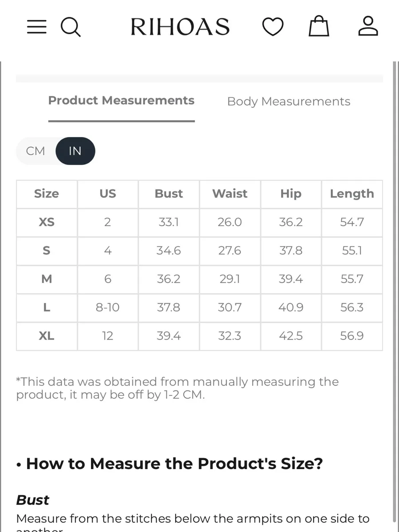Image resolution: width=399 pixels, height=532 pixels.
Task: Open the search magnifier icon
Action: [x=70, y=27]
